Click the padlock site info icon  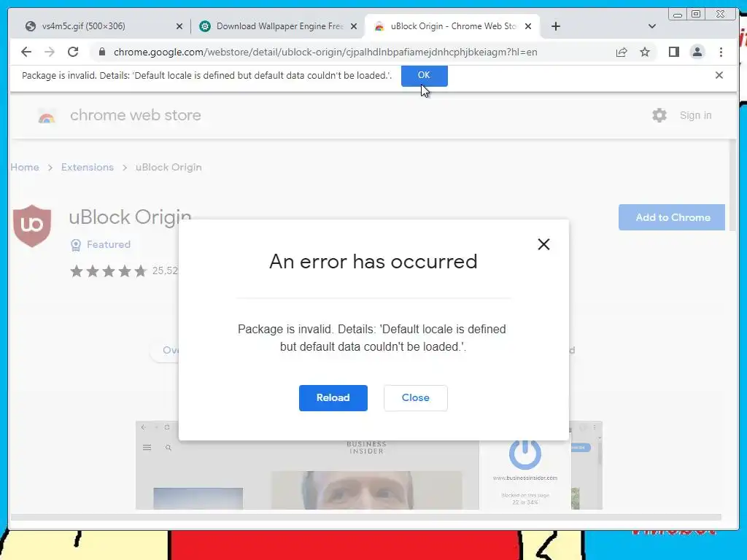click(101, 52)
